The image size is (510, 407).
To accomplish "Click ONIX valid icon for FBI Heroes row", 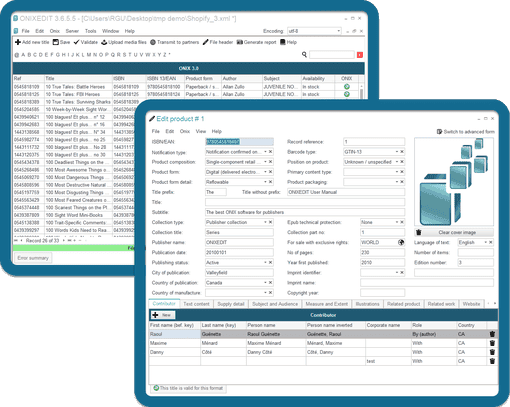I will [x=347, y=94].
